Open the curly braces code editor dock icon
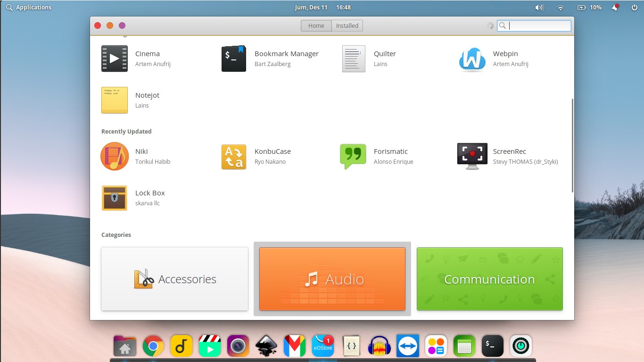Viewport: 644px width, 362px height. [x=351, y=346]
